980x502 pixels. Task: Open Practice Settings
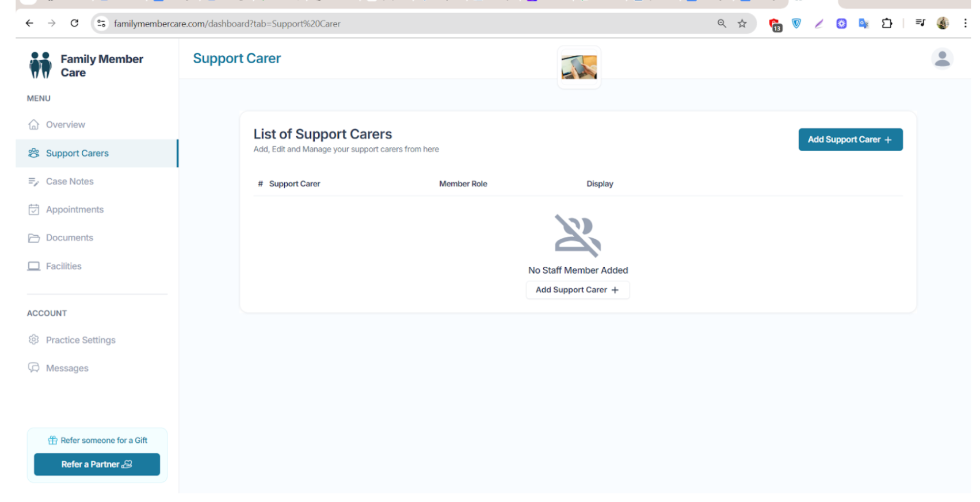(x=81, y=340)
